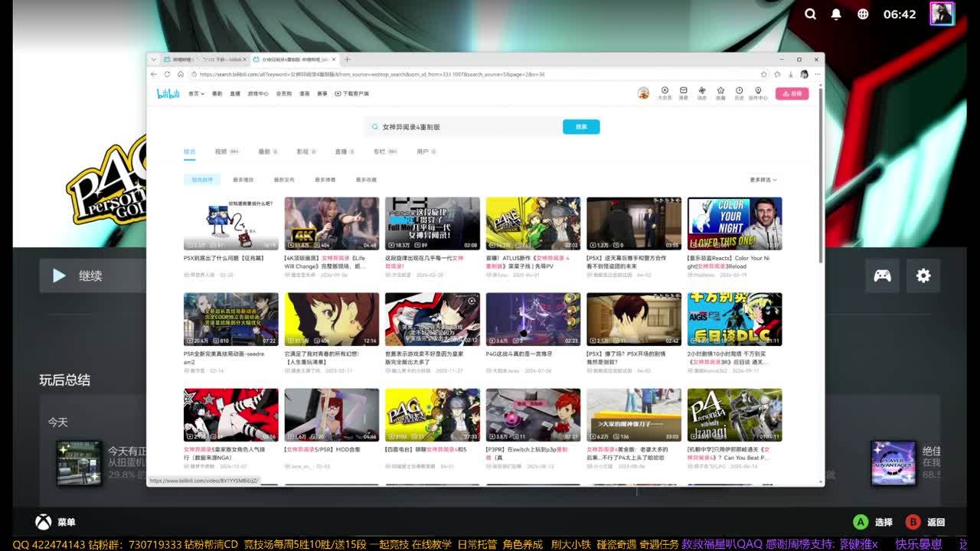Switch to the 视频 results tab
This screenshot has width=980, height=551.
pos(226,152)
